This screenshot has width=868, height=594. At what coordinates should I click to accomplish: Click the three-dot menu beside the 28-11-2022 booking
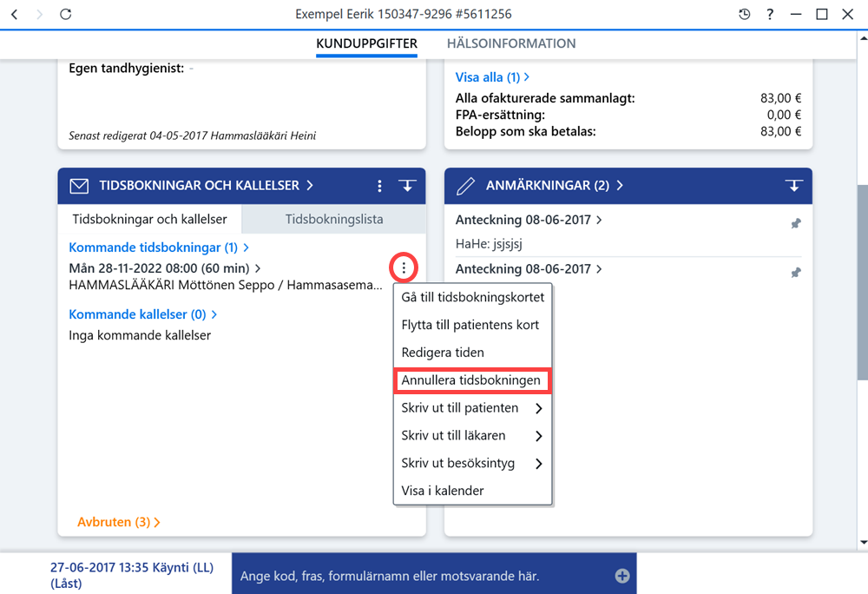pos(404,268)
